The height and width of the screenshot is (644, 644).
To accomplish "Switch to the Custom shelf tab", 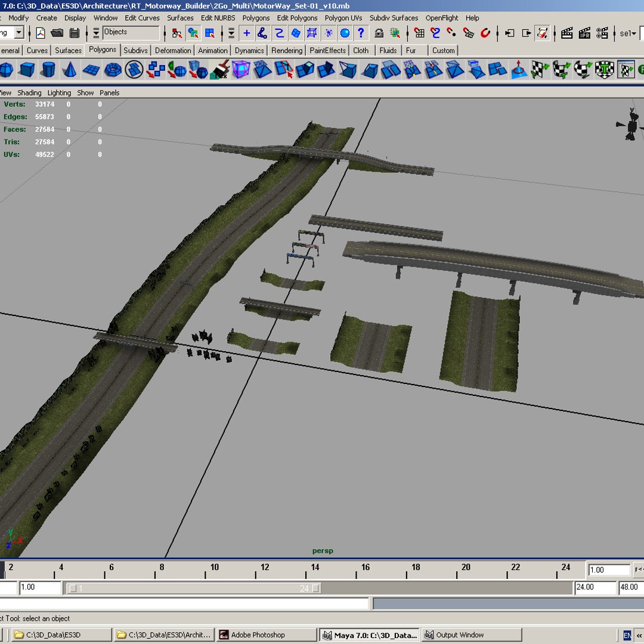I will click(443, 50).
